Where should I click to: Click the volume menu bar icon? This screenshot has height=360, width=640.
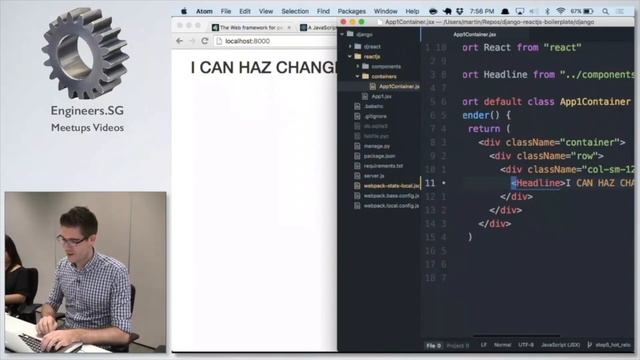click(533, 11)
